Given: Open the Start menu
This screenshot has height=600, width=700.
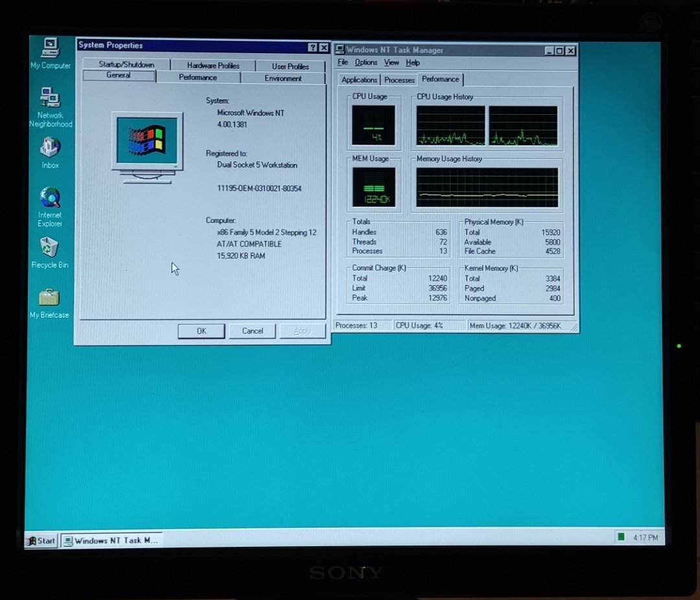Looking at the screenshot, I should 41,540.
